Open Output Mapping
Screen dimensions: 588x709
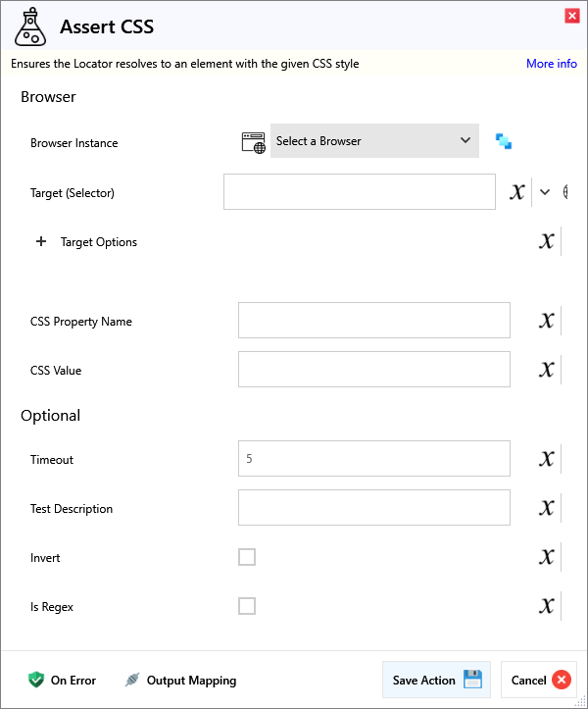tap(180, 680)
